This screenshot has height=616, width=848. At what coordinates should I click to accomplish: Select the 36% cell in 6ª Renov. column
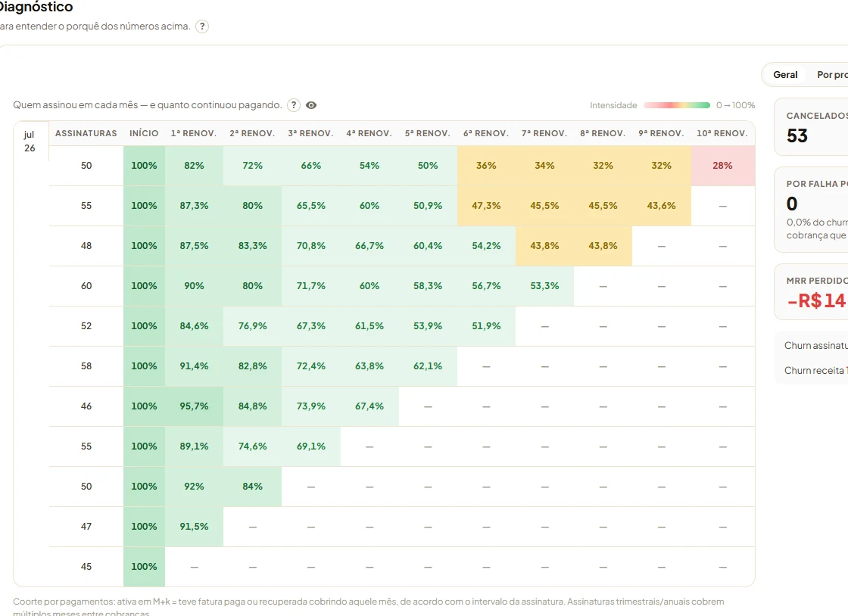pos(485,165)
